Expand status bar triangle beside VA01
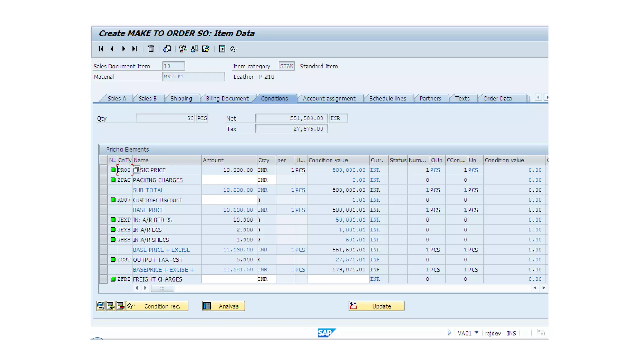This screenshot has height=364, width=638. [x=449, y=333]
